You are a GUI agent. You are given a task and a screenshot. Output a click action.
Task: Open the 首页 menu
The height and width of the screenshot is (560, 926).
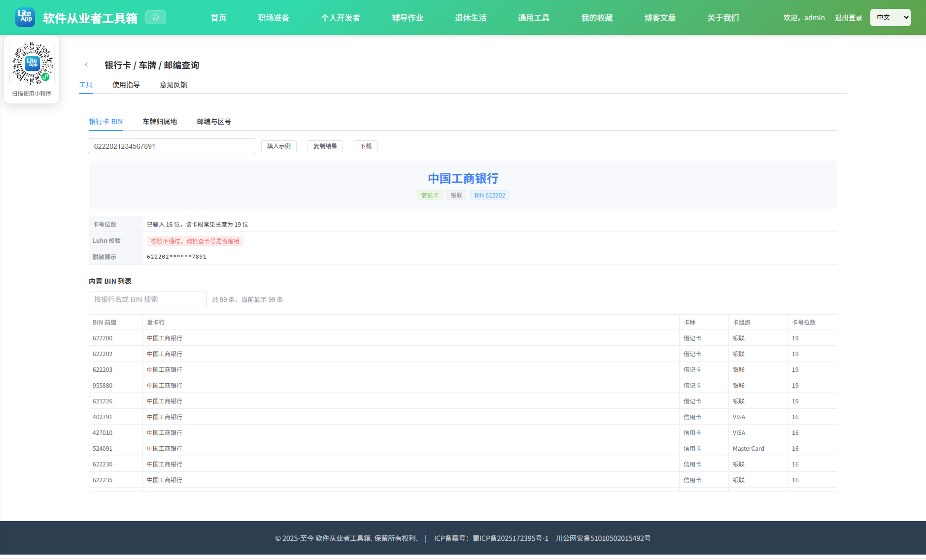[218, 18]
